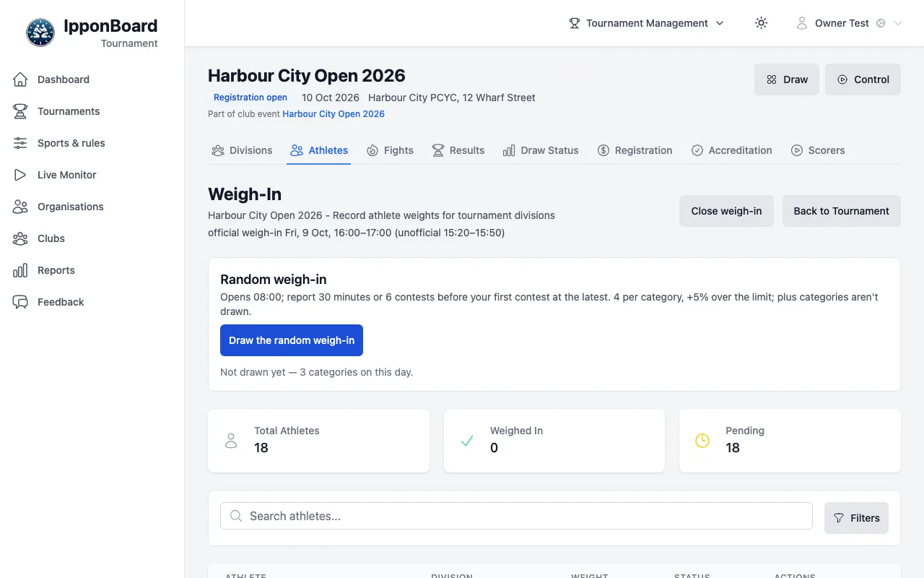Switch to the Results tab
This screenshot has height=578, width=924.
[x=458, y=150]
